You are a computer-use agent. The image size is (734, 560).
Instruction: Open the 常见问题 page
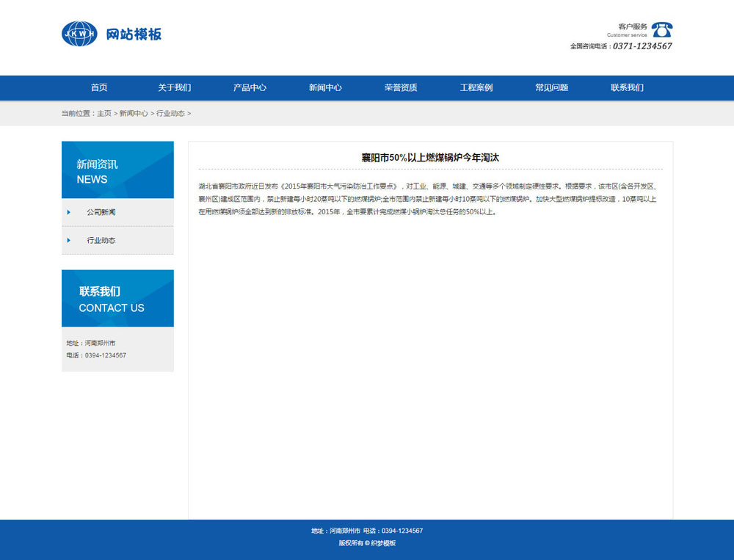coord(551,87)
